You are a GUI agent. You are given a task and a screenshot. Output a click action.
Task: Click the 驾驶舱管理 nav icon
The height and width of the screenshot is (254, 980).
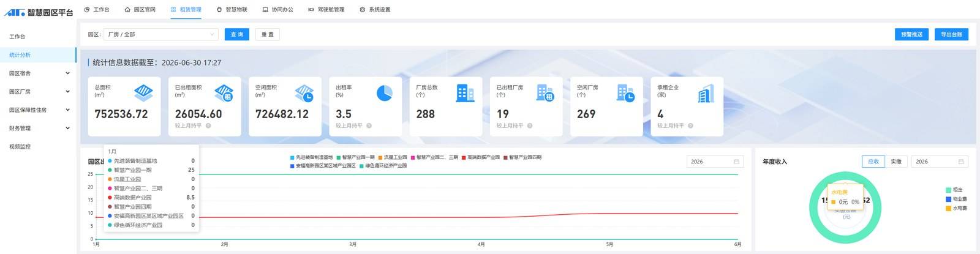click(x=311, y=9)
